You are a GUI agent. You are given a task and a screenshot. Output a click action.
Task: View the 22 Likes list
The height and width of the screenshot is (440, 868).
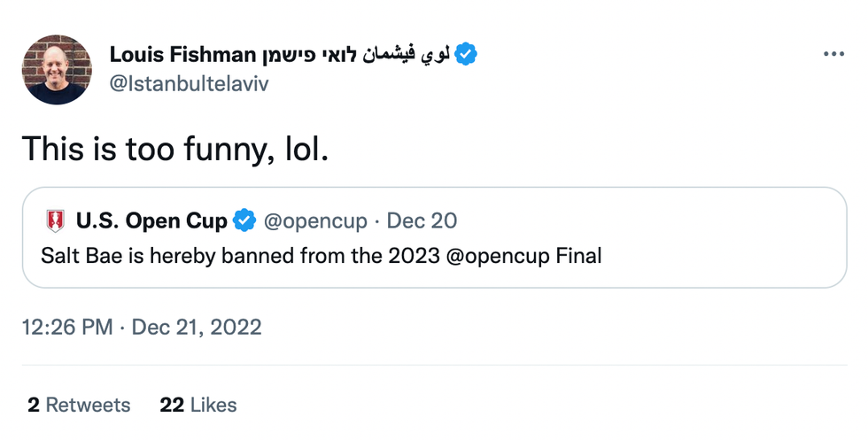(198, 405)
